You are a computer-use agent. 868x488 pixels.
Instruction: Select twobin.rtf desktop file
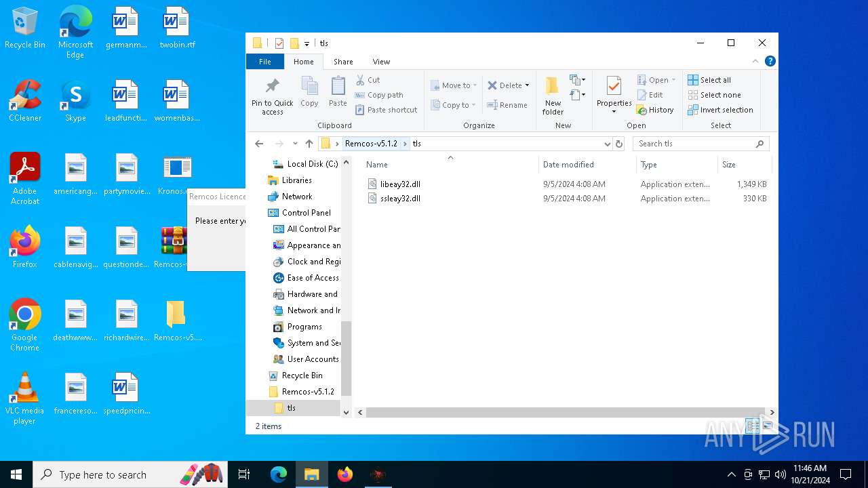177,27
